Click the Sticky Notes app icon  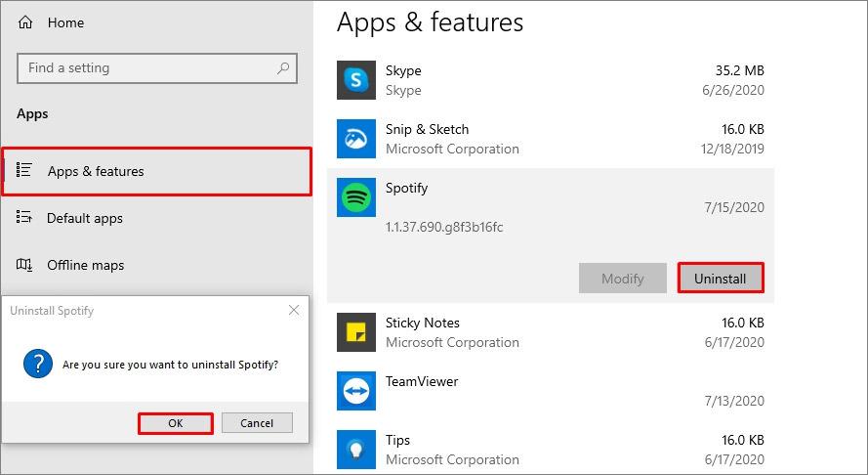tap(356, 332)
